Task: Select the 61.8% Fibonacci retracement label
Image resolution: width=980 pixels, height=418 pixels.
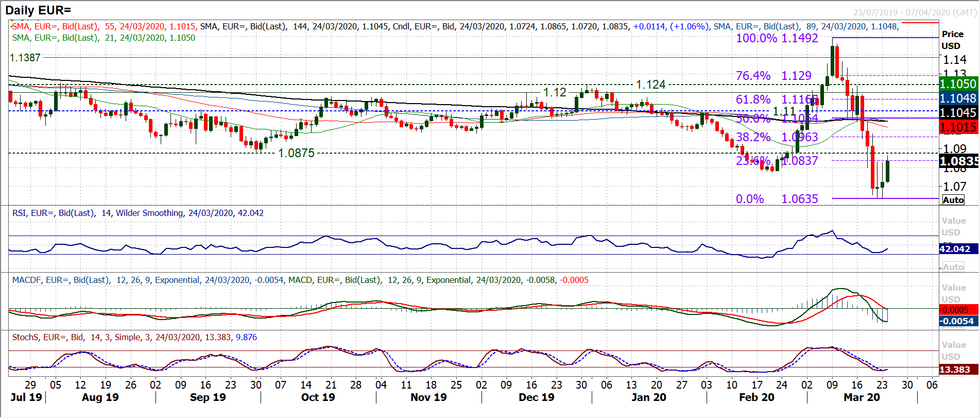Action: pyautogui.click(x=753, y=99)
